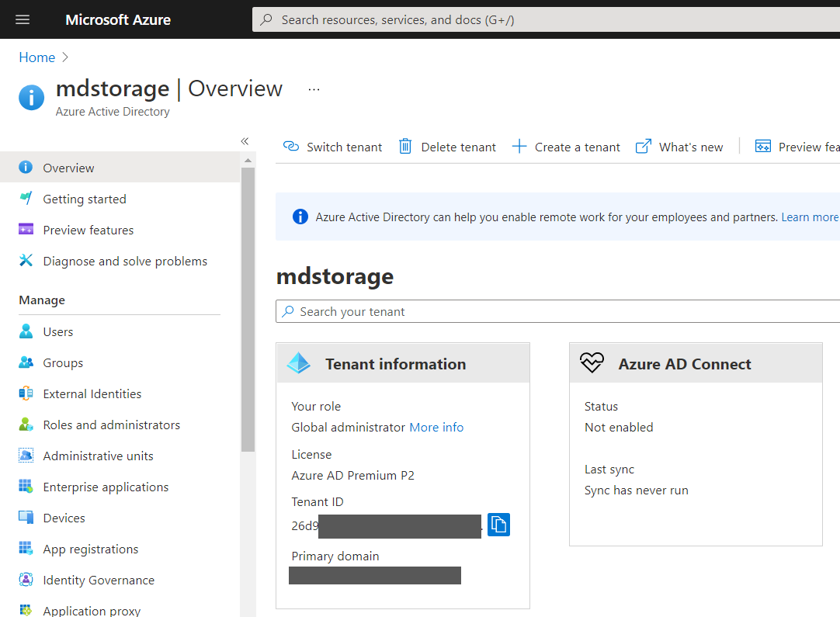Click the Enterprise applications icon
840x617 pixels.
(x=26, y=487)
